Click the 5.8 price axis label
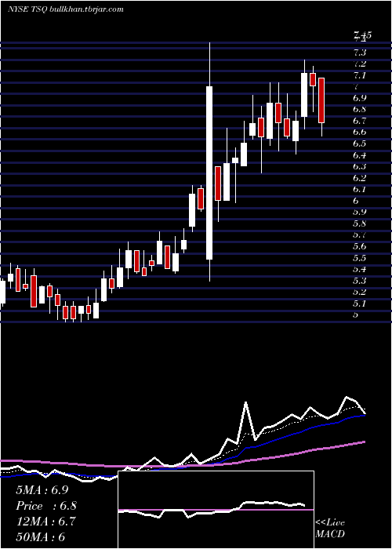The height and width of the screenshot is (549, 392). (x=360, y=224)
